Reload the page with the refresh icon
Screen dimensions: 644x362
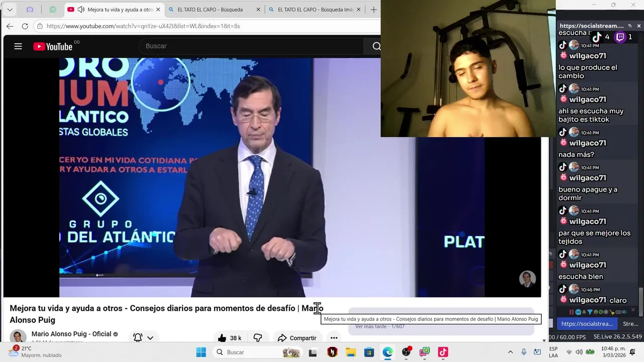pyautogui.click(x=25, y=26)
